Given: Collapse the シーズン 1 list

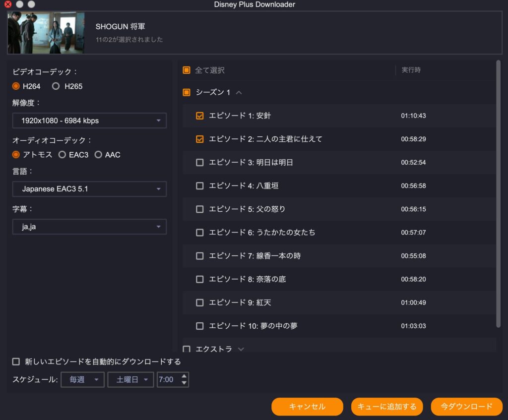Looking at the screenshot, I should coord(239,93).
